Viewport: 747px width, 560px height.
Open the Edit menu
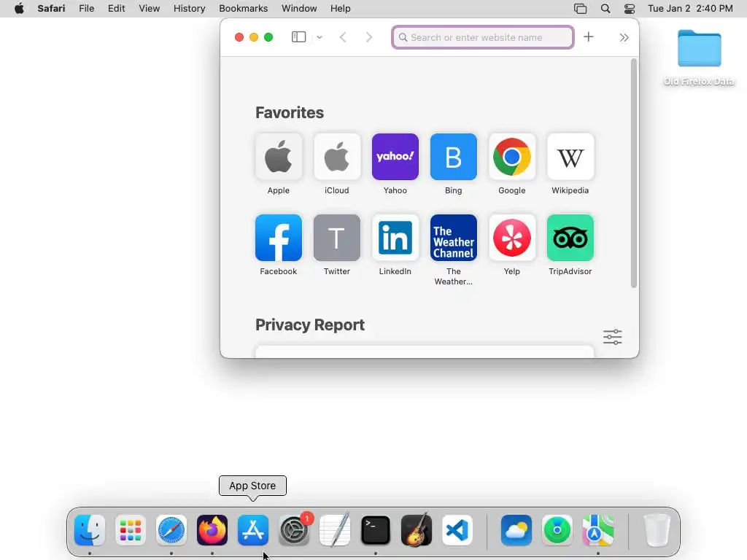click(x=116, y=9)
